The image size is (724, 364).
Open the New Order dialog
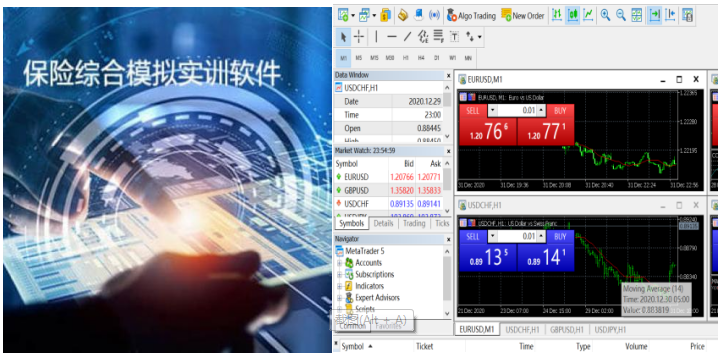pyautogui.click(x=523, y=16)
